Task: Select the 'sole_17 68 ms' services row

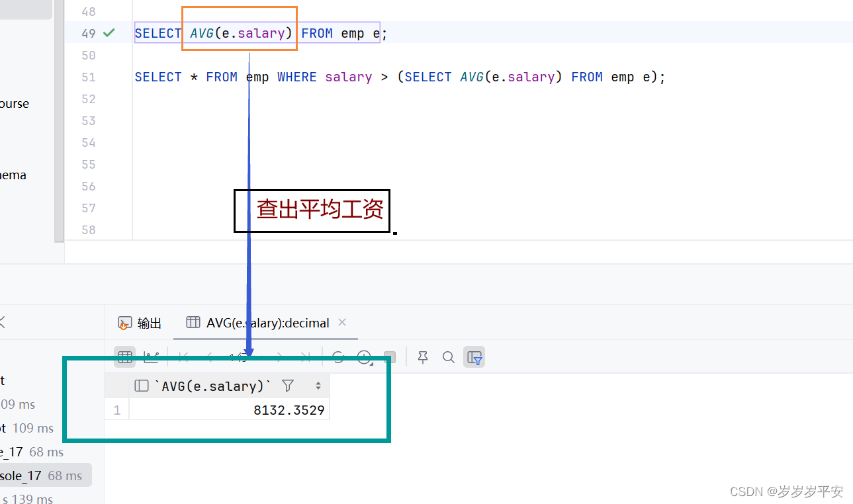Action: coord(46,476)
